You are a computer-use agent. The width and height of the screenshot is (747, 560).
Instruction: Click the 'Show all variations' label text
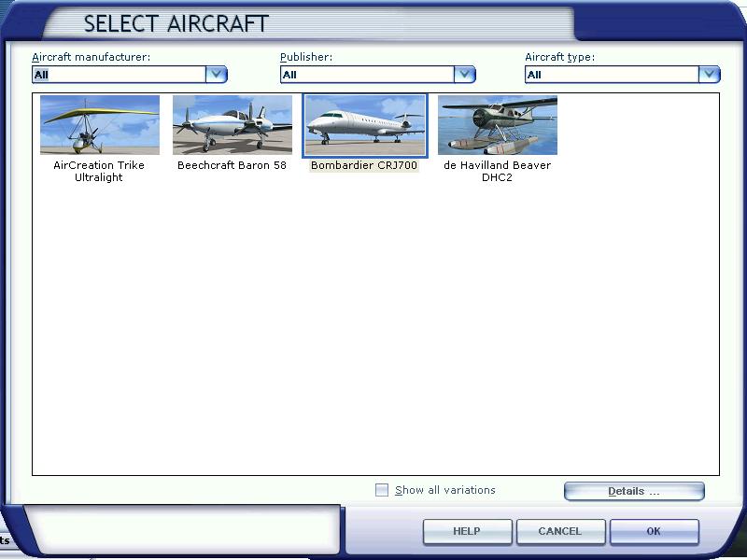[445, 490]
